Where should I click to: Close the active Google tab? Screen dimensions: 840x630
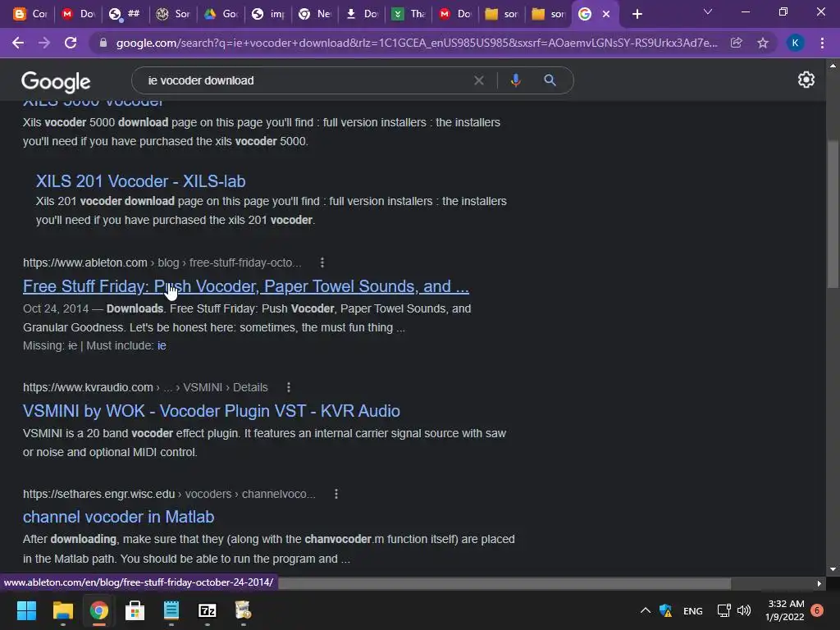coord(606,14)
